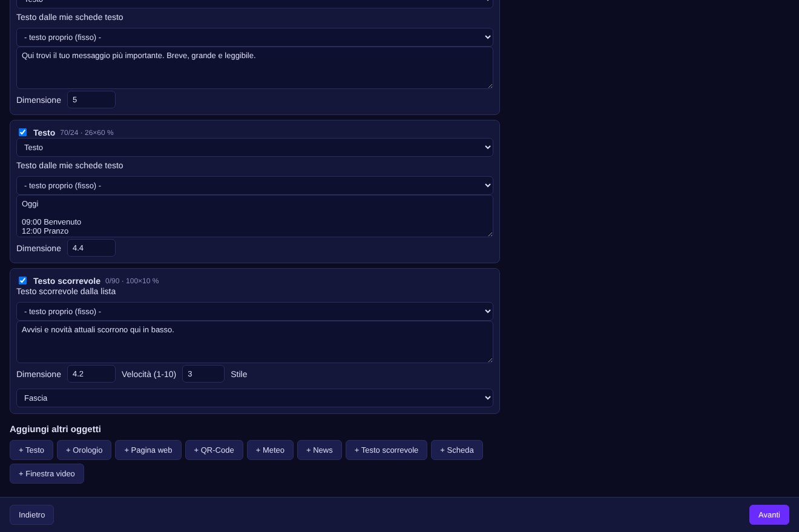Click the textarea starting with 'Oggi'
The width and height of the screenshot is (799, 532).
point(255,216)
